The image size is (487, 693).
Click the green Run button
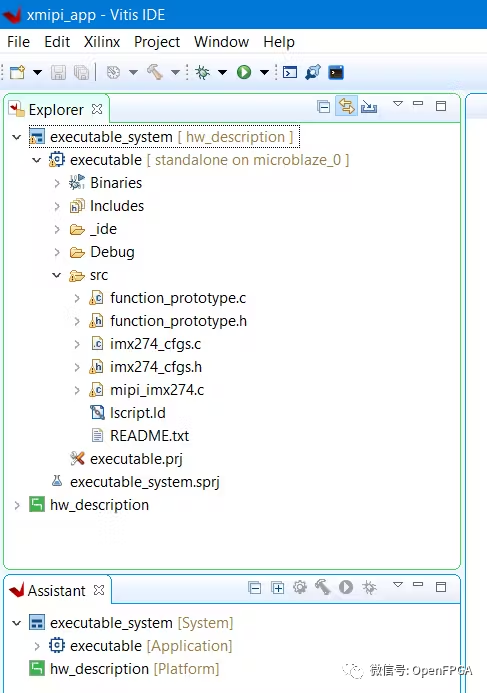coord(244,72)
